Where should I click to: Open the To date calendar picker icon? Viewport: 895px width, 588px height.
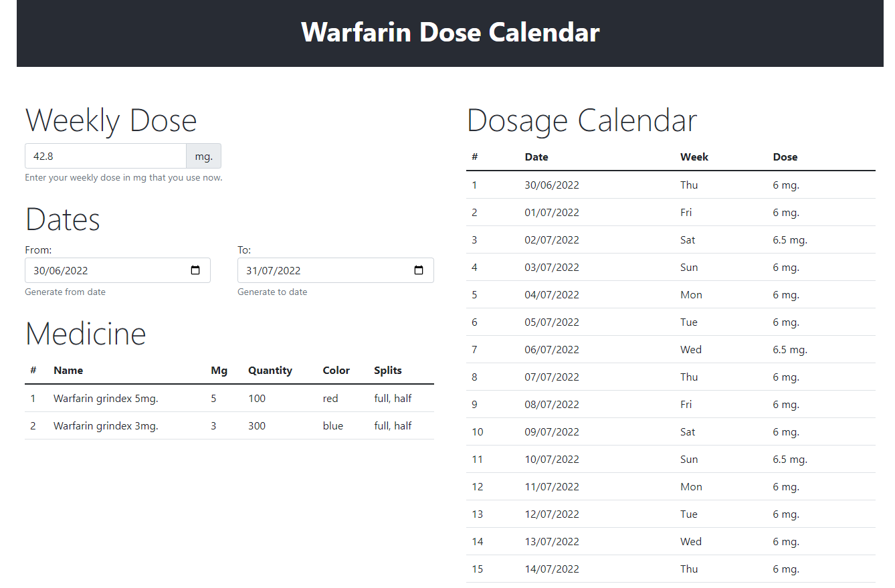pos(419,271)
